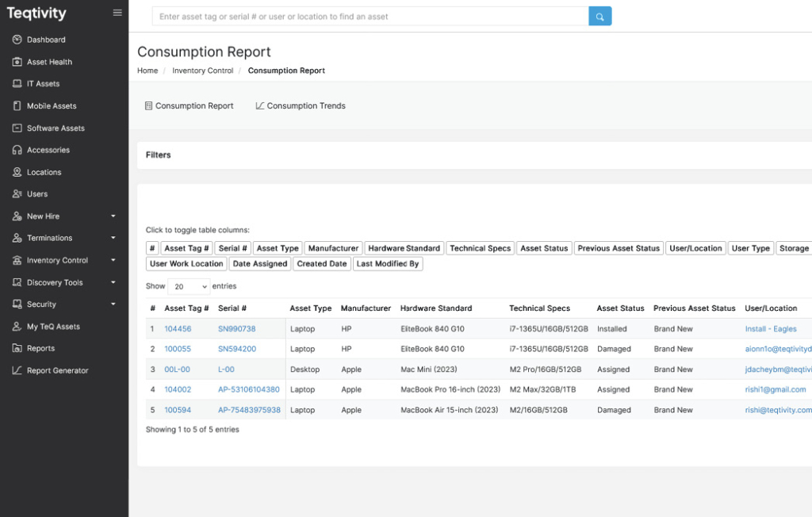Open asset tag 104456 link
Image resolution: width=812 pixels, height=517 pixels.
point(178,329)
